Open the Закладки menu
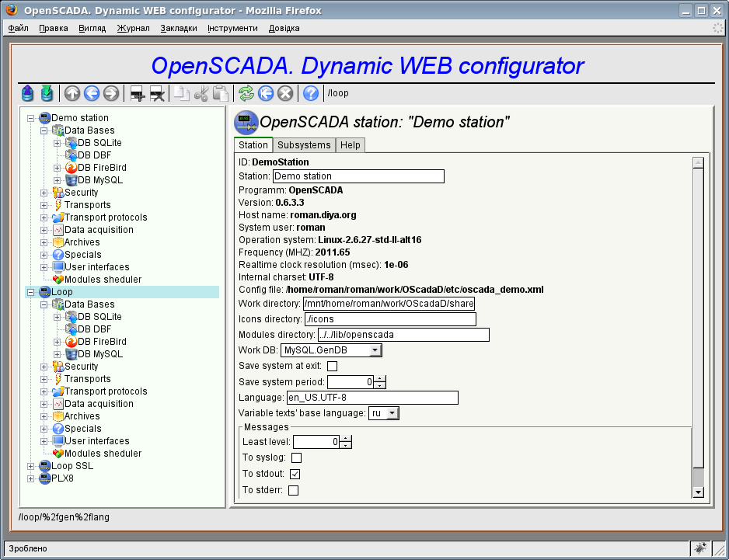The width and height of the screenshot is (729, 560). tap(179, 28)
